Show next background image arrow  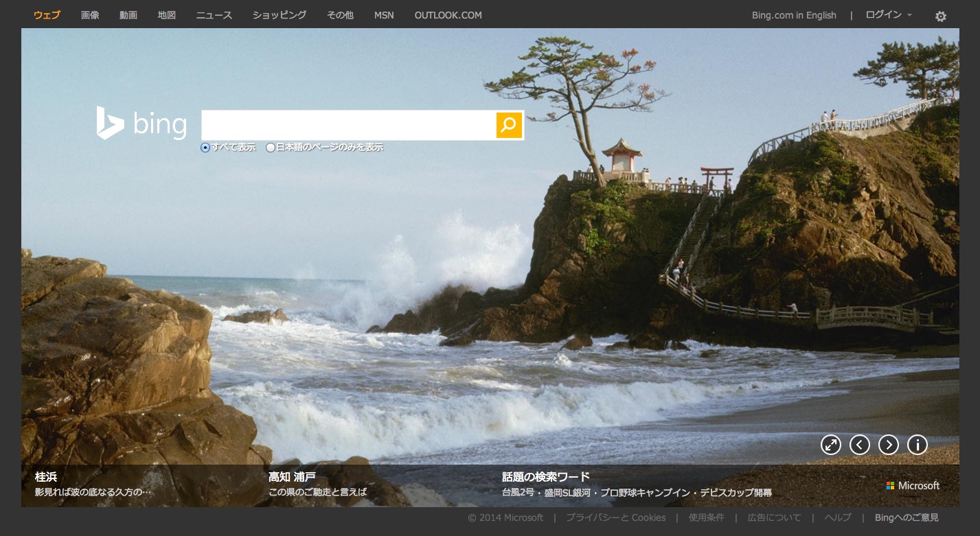[889, 445]
